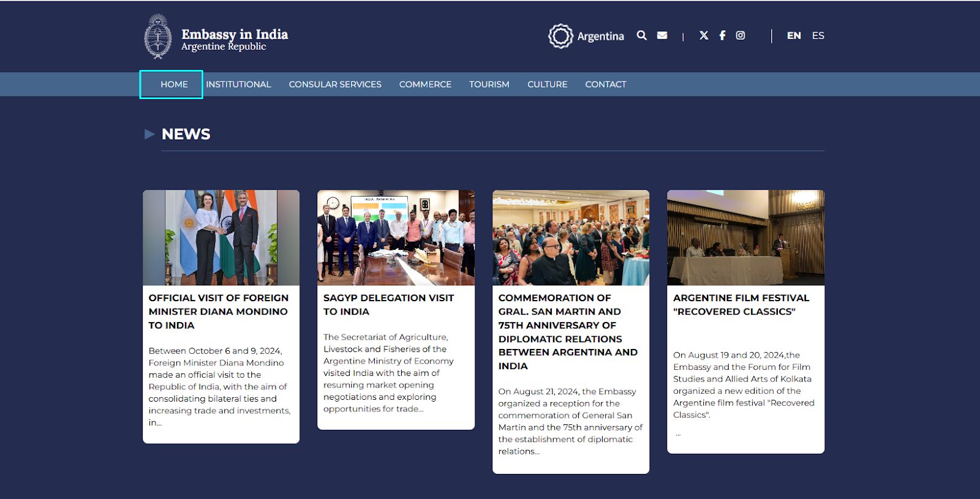Click the envelope mail icon
The image size is (980, 499).
(x=662, y=36)
